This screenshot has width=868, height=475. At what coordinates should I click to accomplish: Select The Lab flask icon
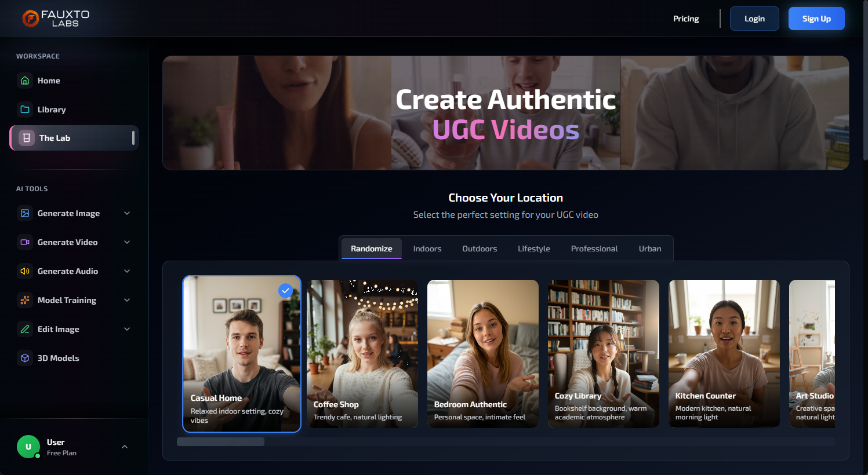26,138
